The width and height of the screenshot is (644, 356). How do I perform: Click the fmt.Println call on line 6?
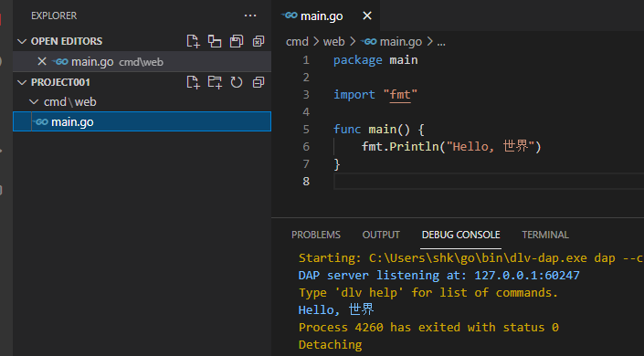(x=451, y=147)
